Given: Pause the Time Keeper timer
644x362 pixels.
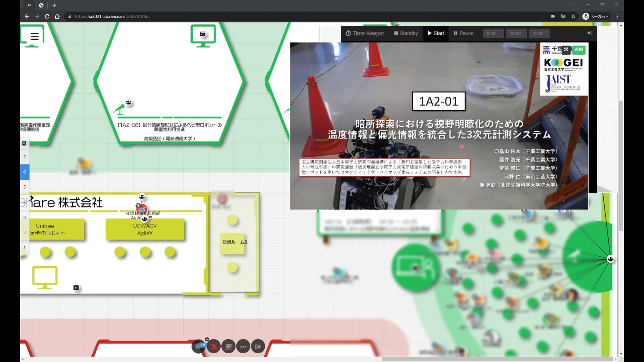Looking at the screenshot, I should click(x=464, y=33).
